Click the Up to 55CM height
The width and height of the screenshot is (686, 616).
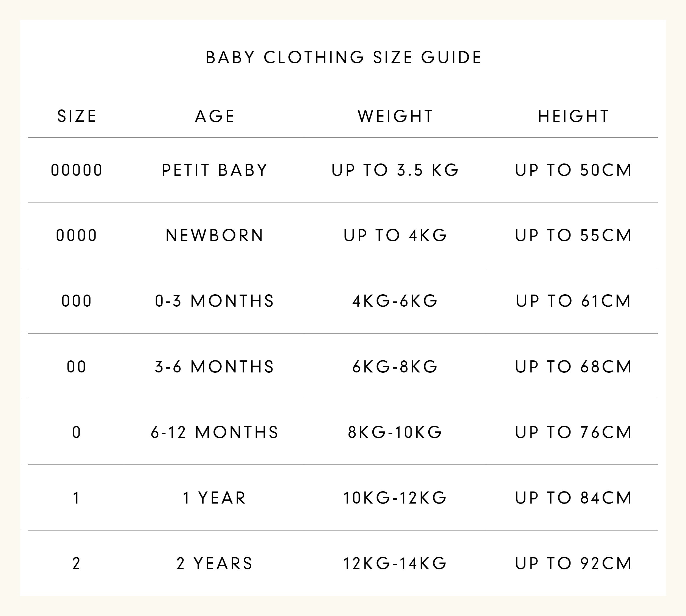(x=573, y=236)
